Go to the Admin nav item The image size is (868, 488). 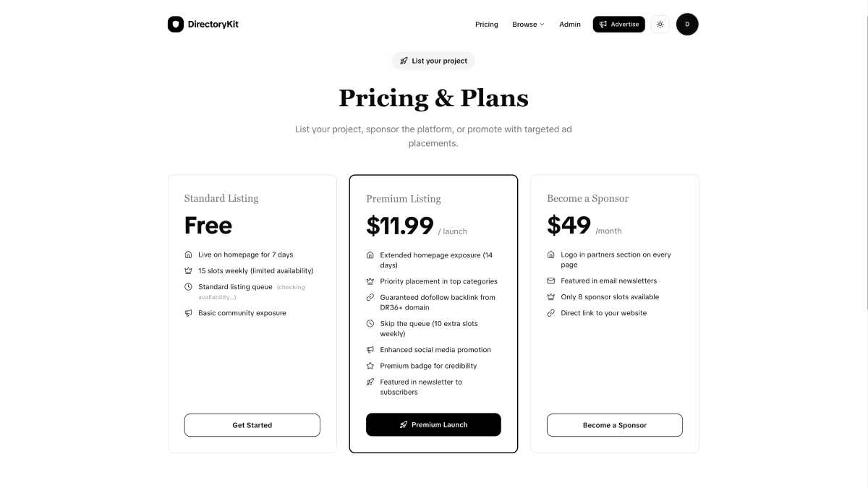tap(570, 25)
